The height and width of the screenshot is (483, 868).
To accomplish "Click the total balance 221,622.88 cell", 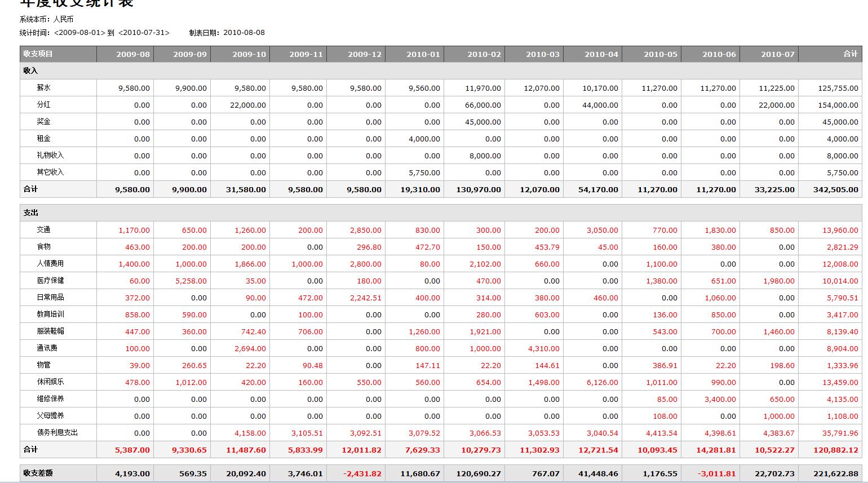I will [835, 473].
